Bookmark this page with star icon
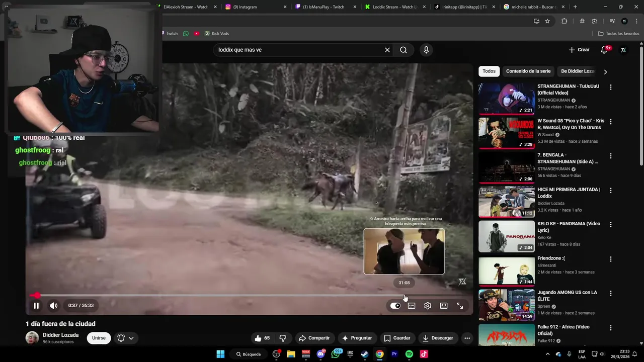The image size is (644, 362). tap(547, 21)
